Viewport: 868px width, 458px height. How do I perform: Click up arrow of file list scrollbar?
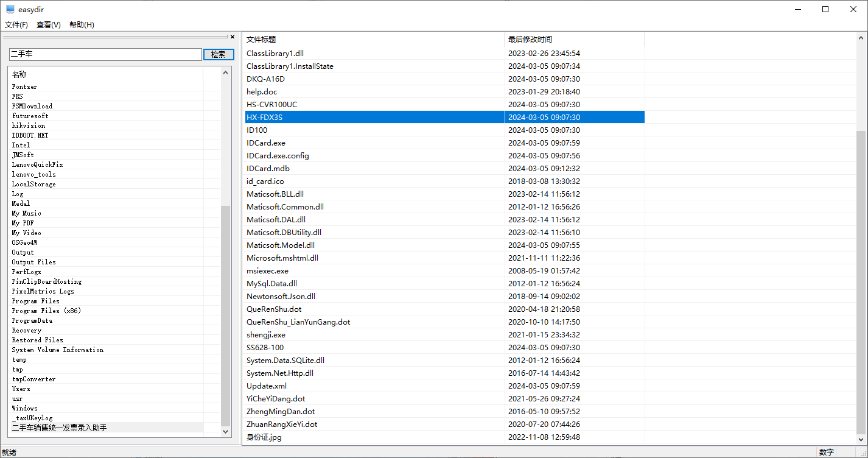tap(861, 38)
